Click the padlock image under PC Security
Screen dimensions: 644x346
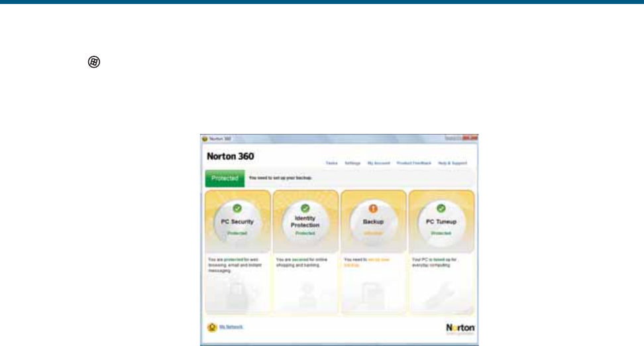coord(237,296)
